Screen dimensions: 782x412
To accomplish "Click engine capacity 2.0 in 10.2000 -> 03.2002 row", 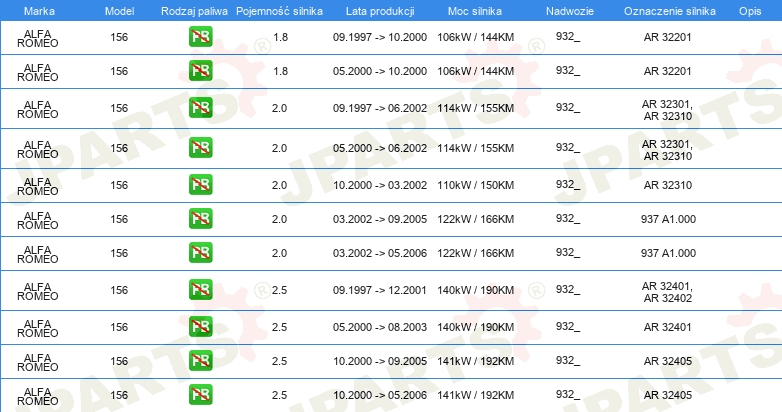I will tap(279, 185).
